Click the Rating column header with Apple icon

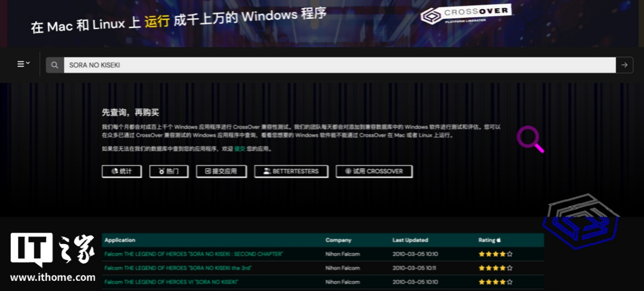tap(489, 240)
